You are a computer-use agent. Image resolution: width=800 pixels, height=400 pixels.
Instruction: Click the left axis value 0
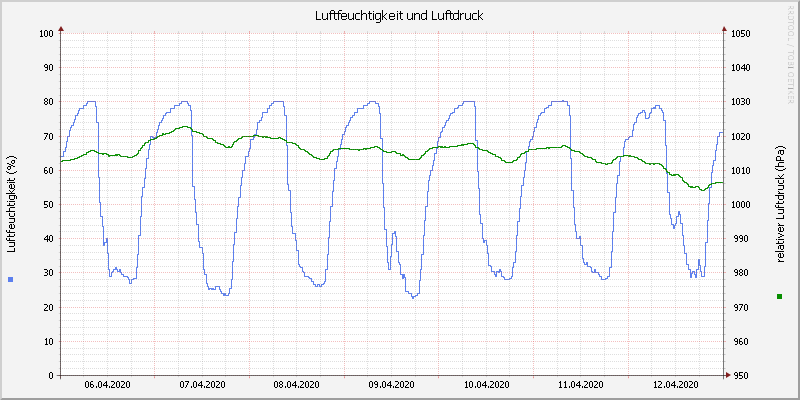pyautogui.click(x=51, y=376)
